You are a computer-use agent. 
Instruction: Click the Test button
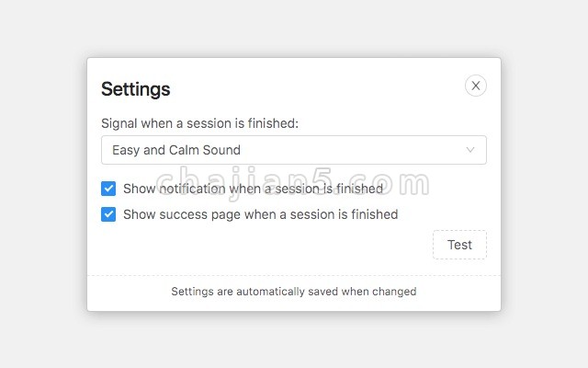[459, 245]
